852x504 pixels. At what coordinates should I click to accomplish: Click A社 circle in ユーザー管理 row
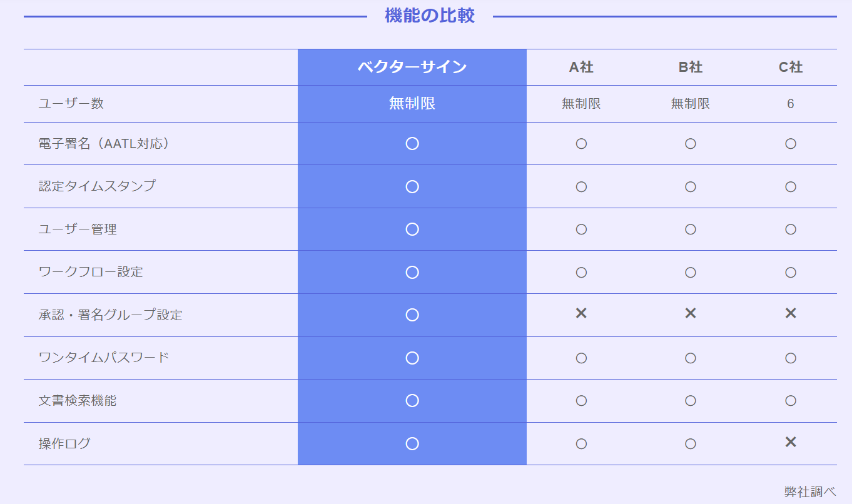pos(581,229)
